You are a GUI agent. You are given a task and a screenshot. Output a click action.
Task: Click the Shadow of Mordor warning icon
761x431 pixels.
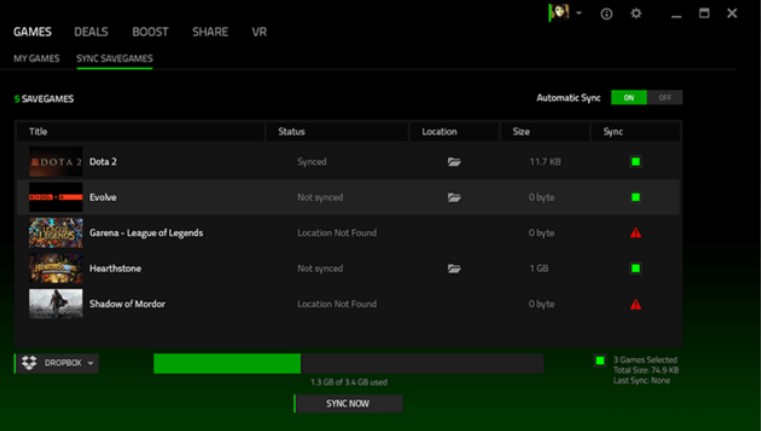pyautogui.click(x=635, y=304)
